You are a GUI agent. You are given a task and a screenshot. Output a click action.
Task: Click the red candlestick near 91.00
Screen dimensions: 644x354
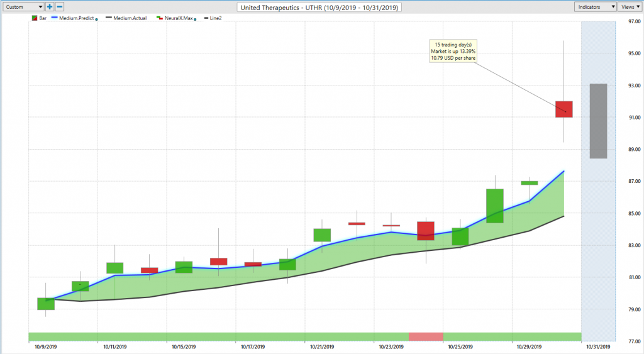[x=564, y=109]
